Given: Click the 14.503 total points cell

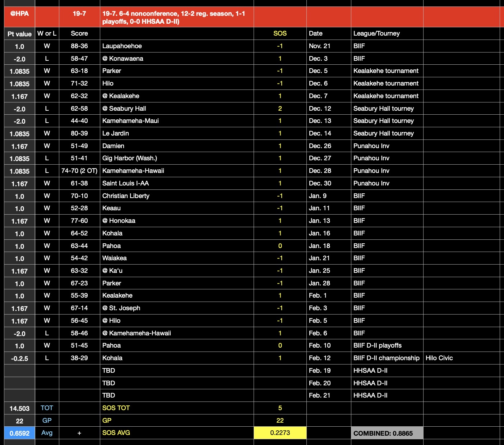Looking at the screenshot, I should 19,408.
